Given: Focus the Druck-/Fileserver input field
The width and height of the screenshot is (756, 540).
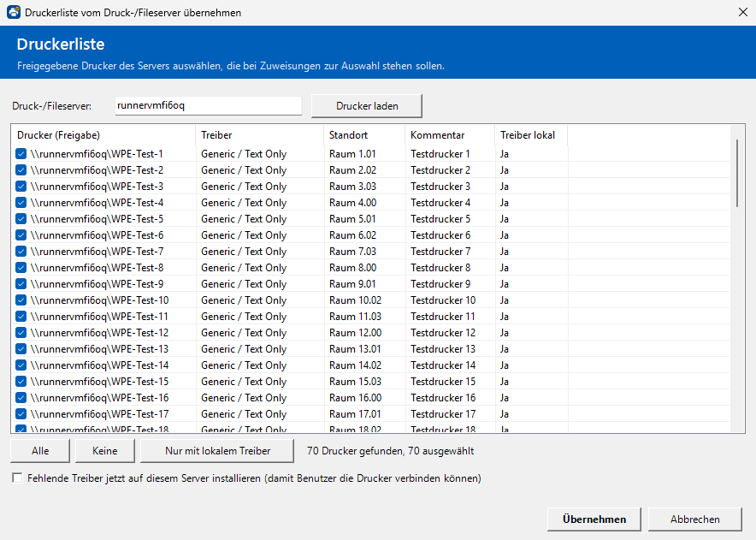Looking at the screenshot, I should coord(209,105).
